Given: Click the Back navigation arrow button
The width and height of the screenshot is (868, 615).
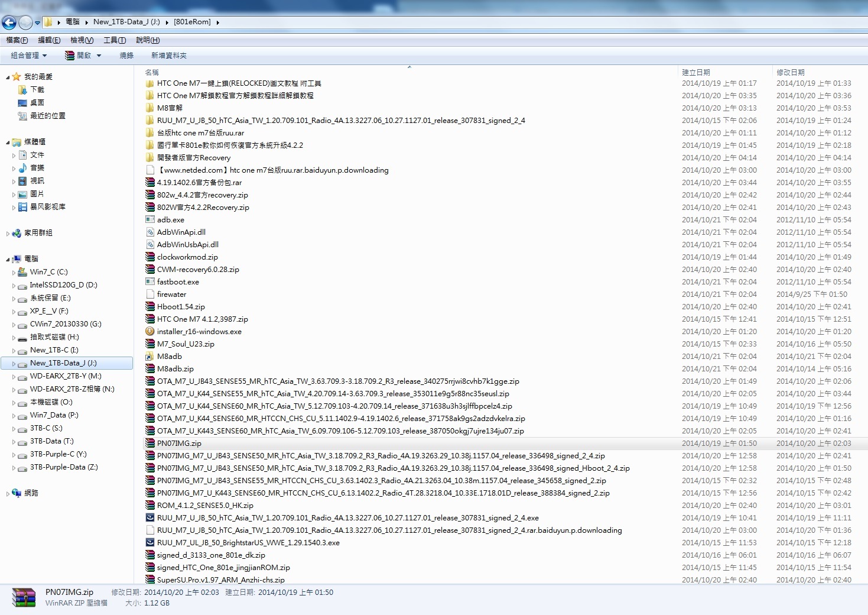Looking at the screenshot, I should (x=9, y=22).
